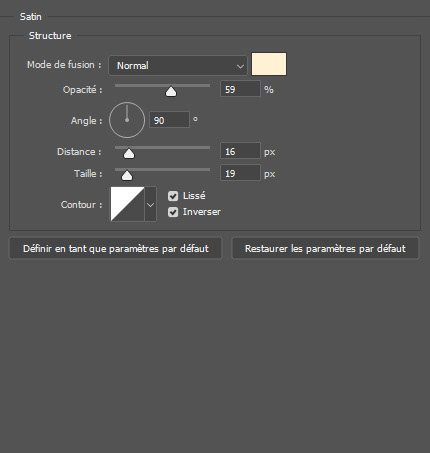Click the Normal blend mode text
The image size is (430, 453).
tap(133, 66)
